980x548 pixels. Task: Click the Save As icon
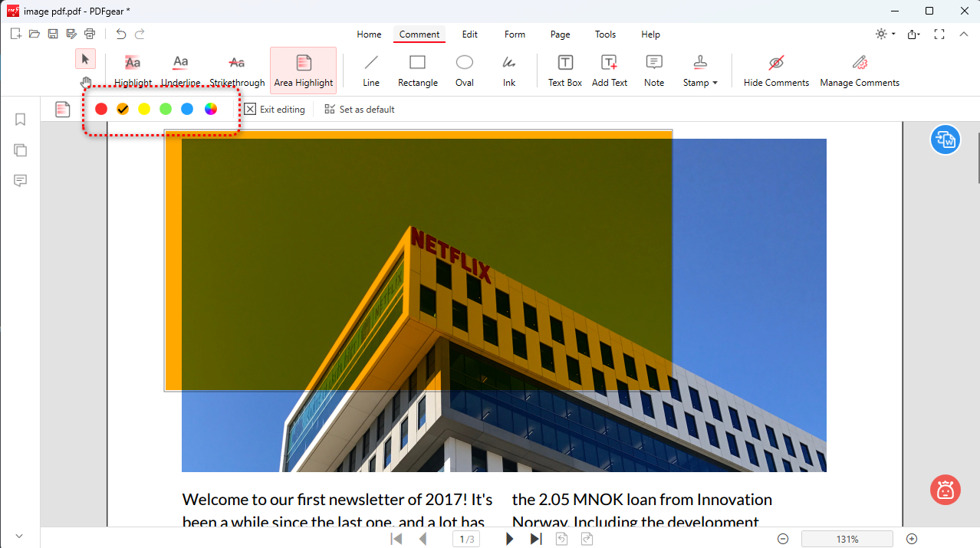click(71, 34)
